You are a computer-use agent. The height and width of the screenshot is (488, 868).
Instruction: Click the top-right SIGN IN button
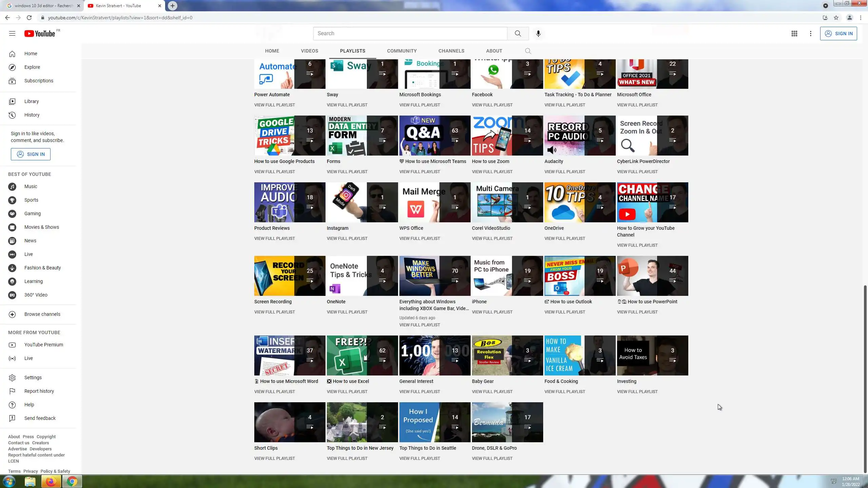[839, 34]
